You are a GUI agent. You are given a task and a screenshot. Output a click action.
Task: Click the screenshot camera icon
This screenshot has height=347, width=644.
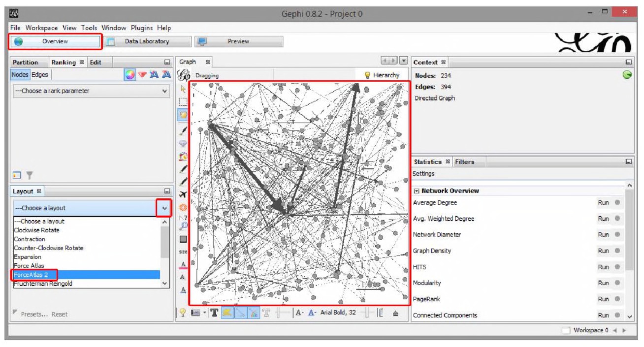click(194, 313)
